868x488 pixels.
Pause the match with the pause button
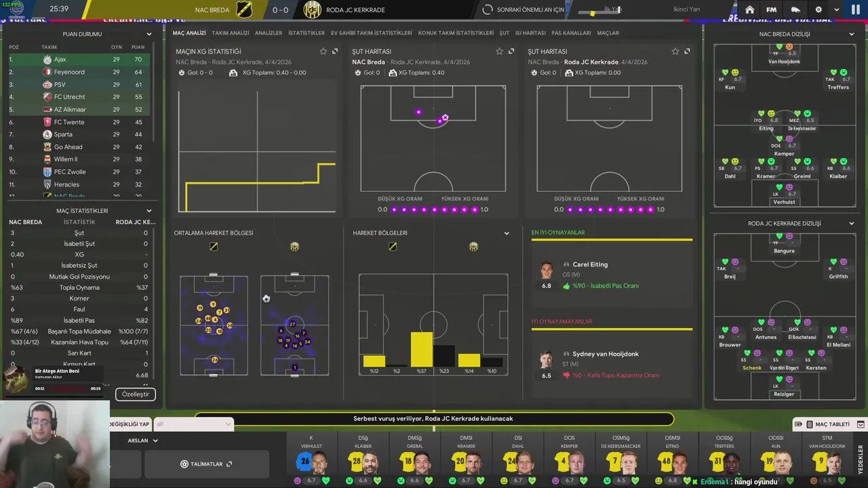[x=855, y=9]
